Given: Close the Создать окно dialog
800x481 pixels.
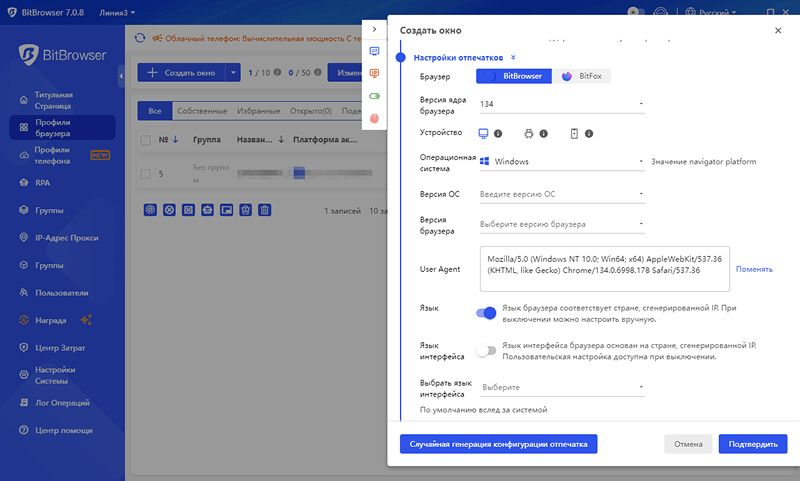Looking at the screenshot, I should [778, 31].
